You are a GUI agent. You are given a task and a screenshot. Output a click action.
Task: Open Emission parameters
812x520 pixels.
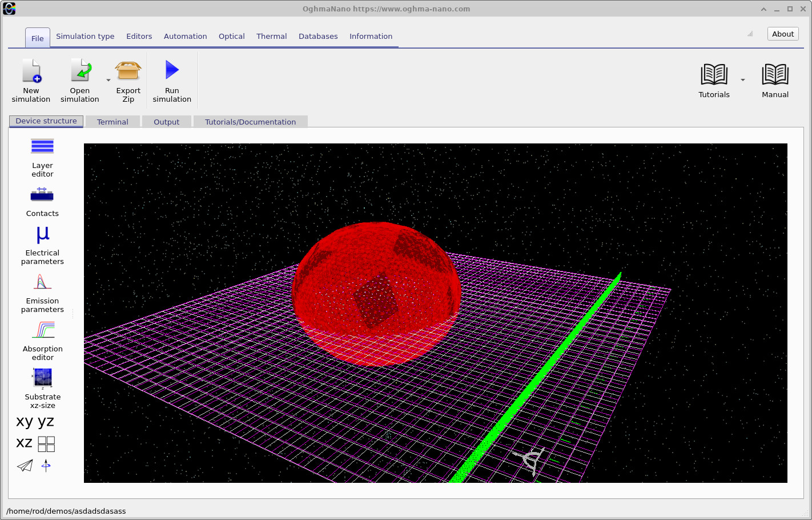(42, 294)
